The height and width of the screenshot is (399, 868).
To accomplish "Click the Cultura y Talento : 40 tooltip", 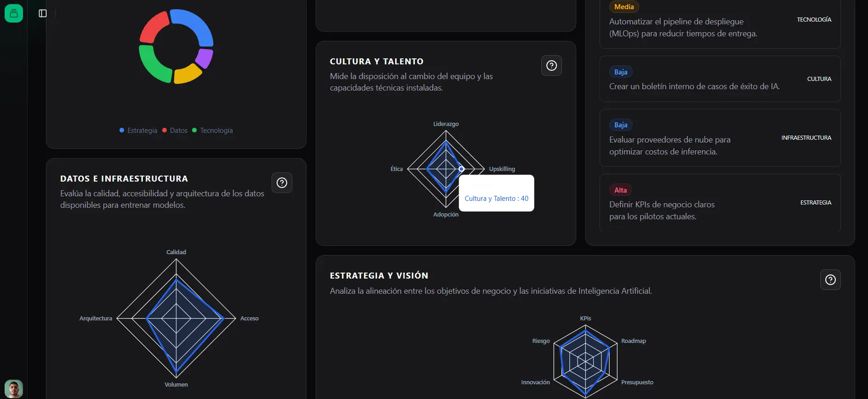I will [496, 198].
